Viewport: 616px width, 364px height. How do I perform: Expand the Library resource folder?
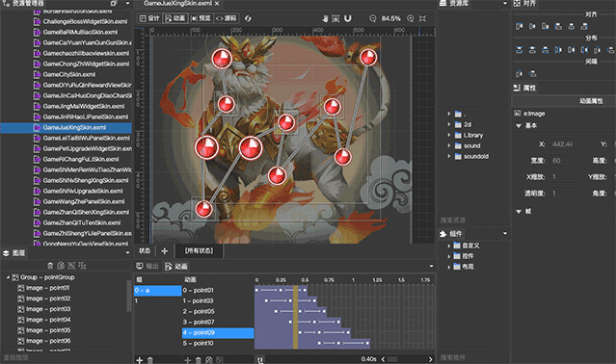pyautogui.click(x=449, y=135)
